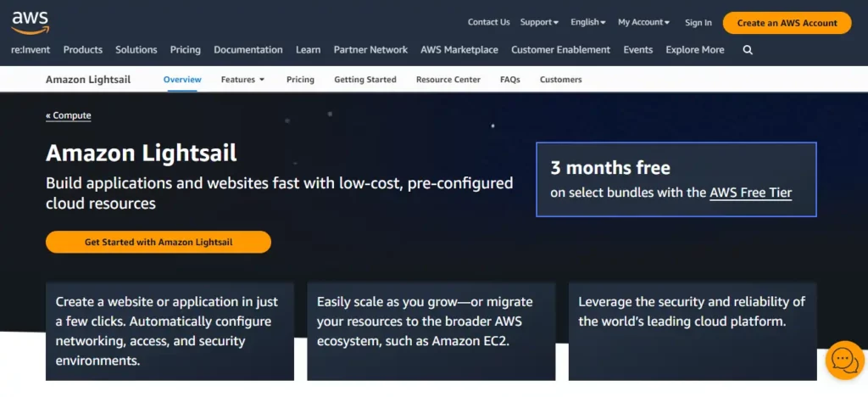Click the AWS logo
Screen dimensions: 868x397
[31, 23]
